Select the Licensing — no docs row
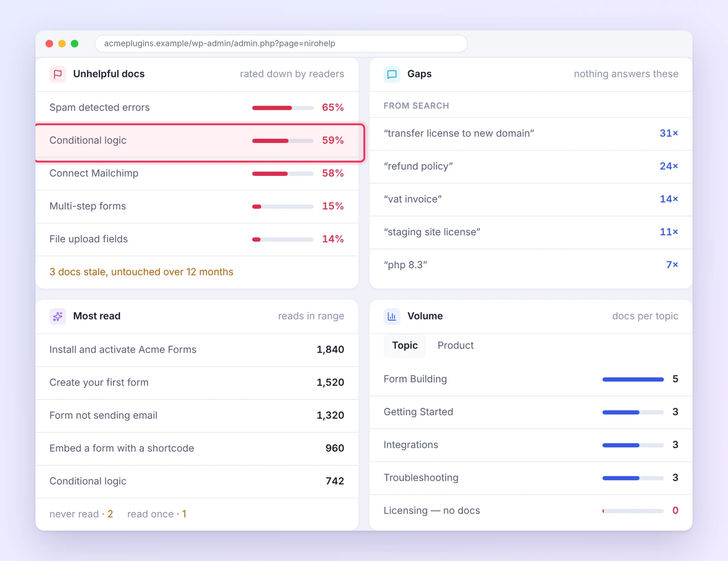Image resolution: width=728 pixels, height=561 pixels. [531, 511]
